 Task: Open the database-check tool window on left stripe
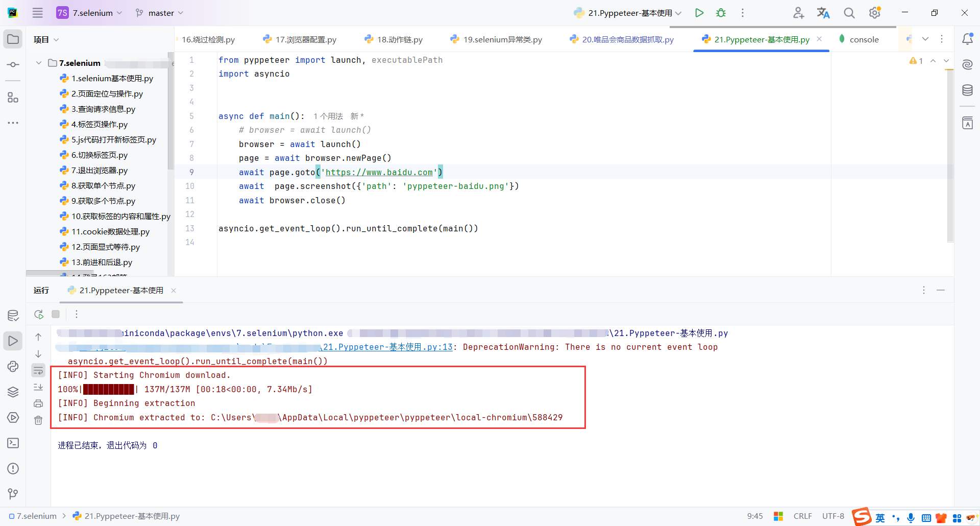(x=13, y=316)
